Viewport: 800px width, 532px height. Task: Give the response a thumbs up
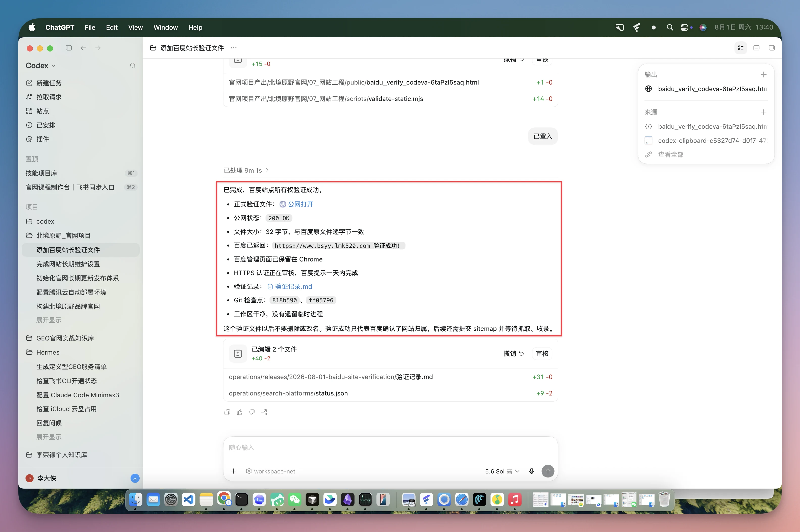(x=240, y=412)
